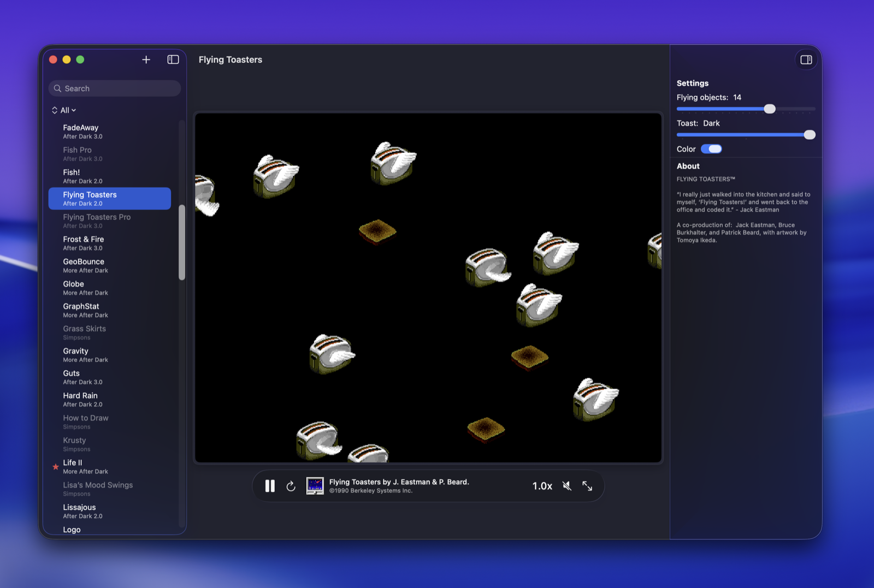Viewport: 874px width, 588px height.
Task: Enter fullscreen with expand arrows icon
Action: [587, 486]
